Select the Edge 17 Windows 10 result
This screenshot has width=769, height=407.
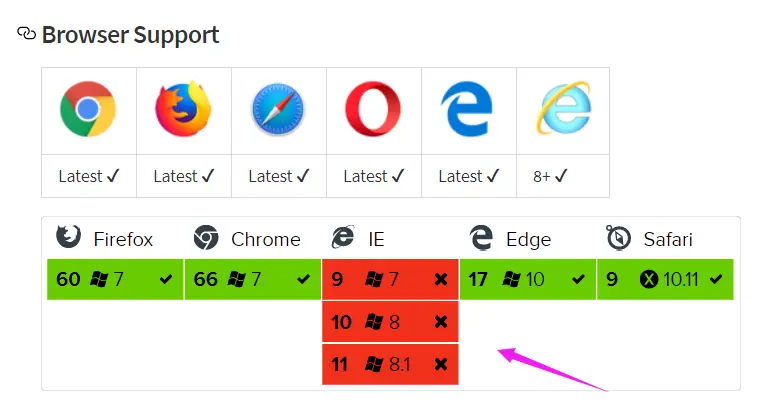coord(527,279)
